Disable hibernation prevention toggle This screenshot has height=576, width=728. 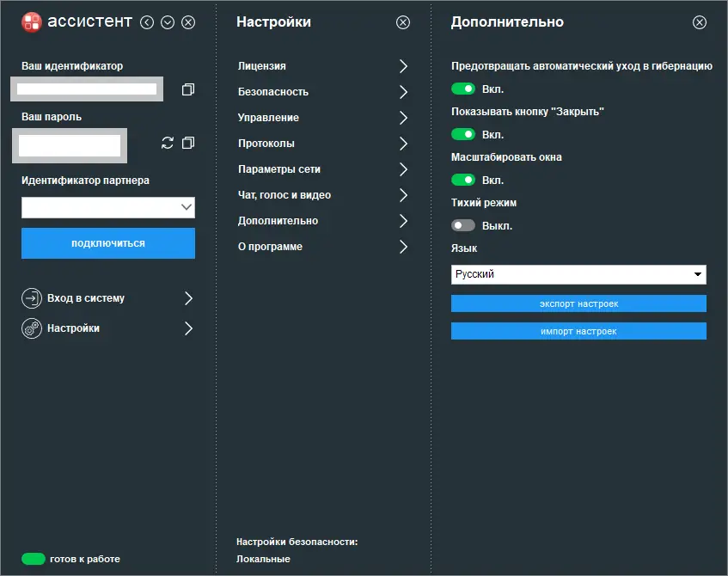(x=463, y=89)
